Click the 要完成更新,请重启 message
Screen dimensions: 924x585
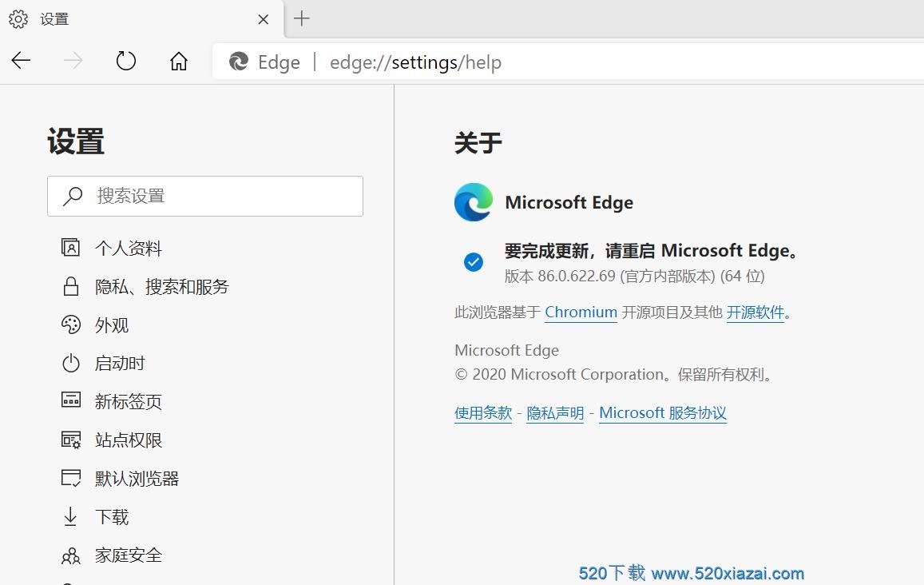[x=652, y=251]
